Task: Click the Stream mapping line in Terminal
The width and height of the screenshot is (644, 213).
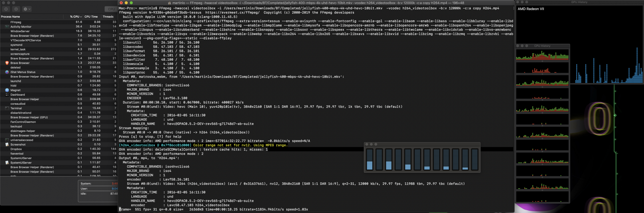Action: pos(134,128)
